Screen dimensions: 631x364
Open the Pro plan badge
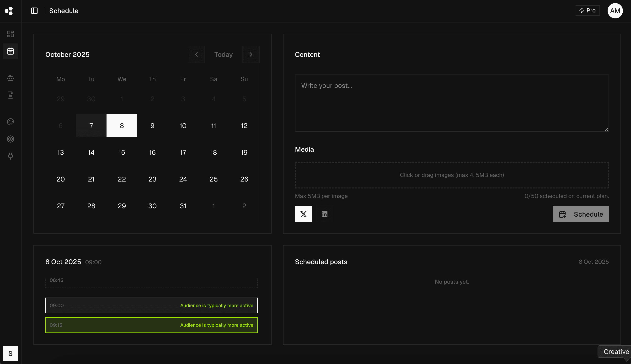[587, 11]
